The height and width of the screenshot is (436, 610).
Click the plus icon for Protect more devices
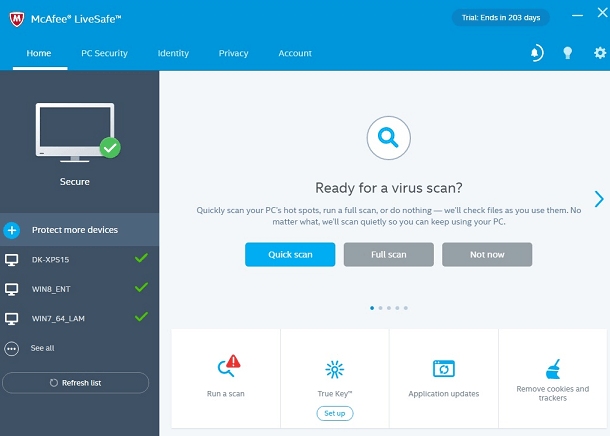pos(12,230)
